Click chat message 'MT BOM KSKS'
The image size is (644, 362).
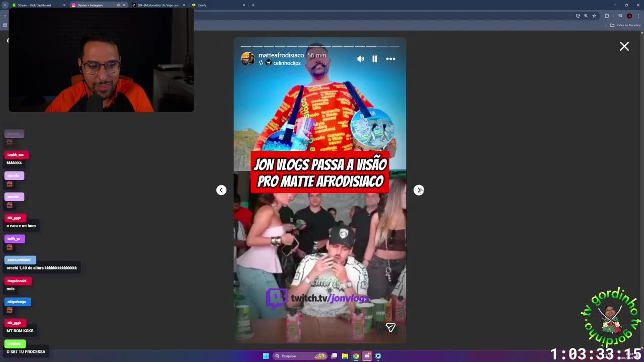pos(20,331)
